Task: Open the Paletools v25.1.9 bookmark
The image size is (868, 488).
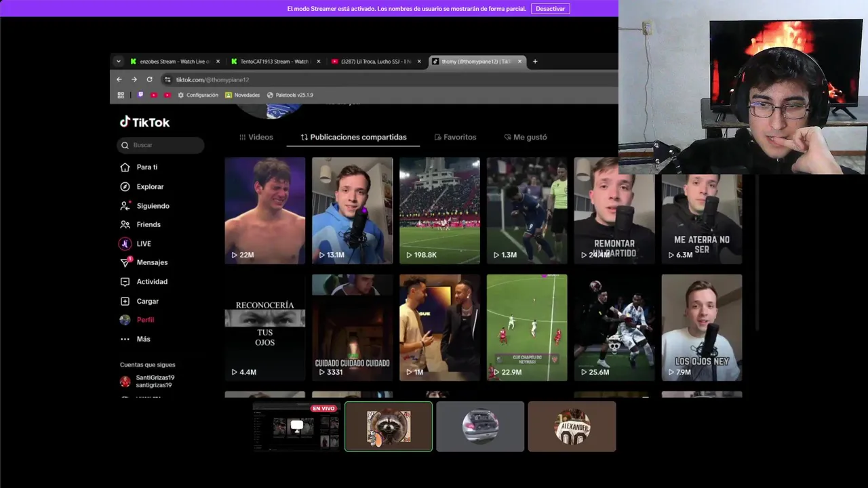Action: pos(290,95)
